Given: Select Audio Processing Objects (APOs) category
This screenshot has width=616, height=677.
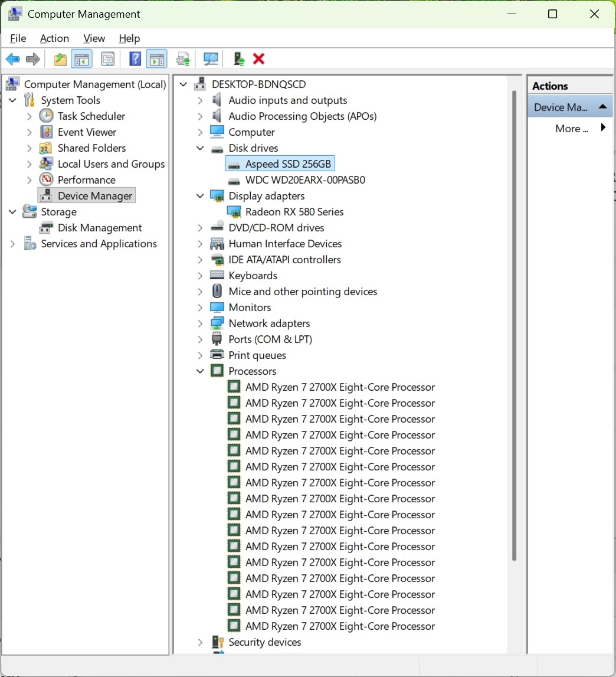Looking at the screenshot, I should point(302,116).
